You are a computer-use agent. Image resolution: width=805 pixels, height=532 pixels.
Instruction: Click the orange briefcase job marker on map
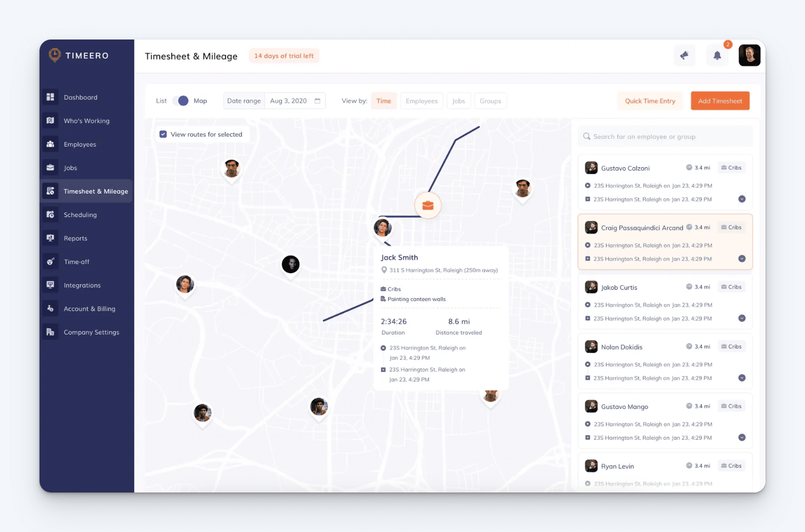428,205
